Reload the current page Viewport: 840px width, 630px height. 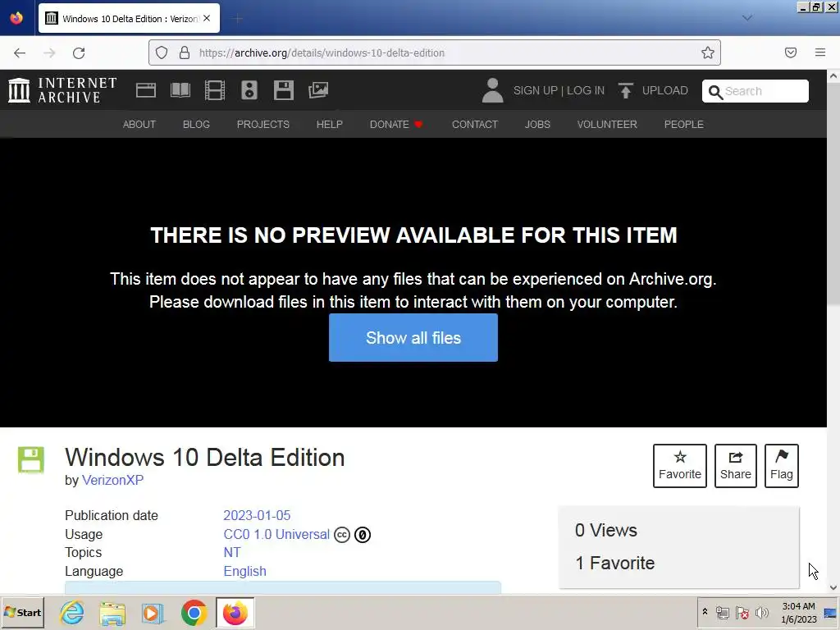79,52
